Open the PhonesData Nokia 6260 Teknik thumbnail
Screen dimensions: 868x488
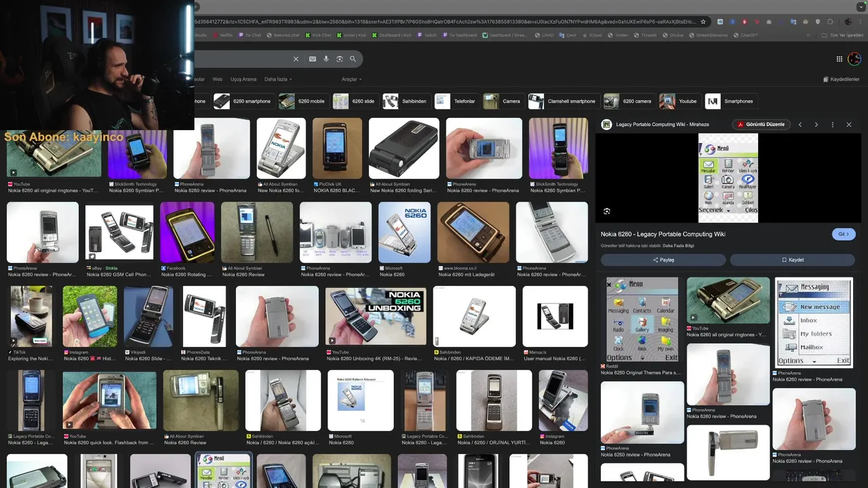pos(204,317)
